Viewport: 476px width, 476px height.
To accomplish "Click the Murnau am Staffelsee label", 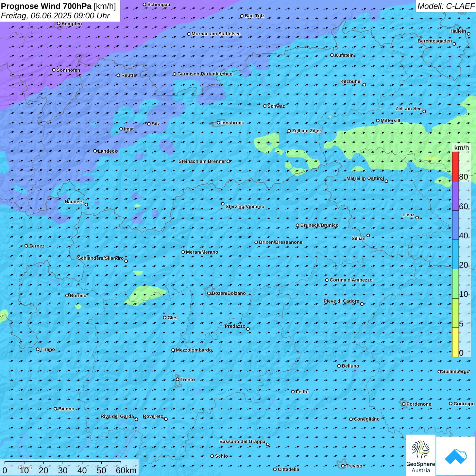I will 216,34.
